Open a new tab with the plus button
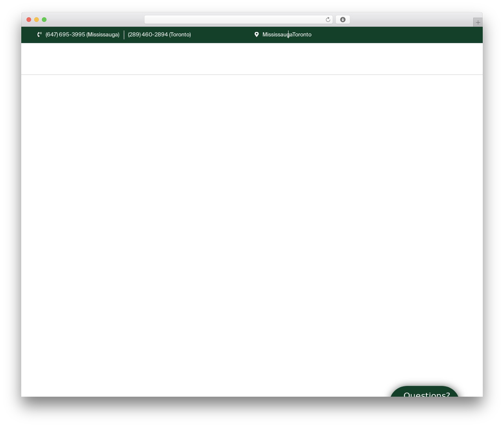 (x=478, y=22)
